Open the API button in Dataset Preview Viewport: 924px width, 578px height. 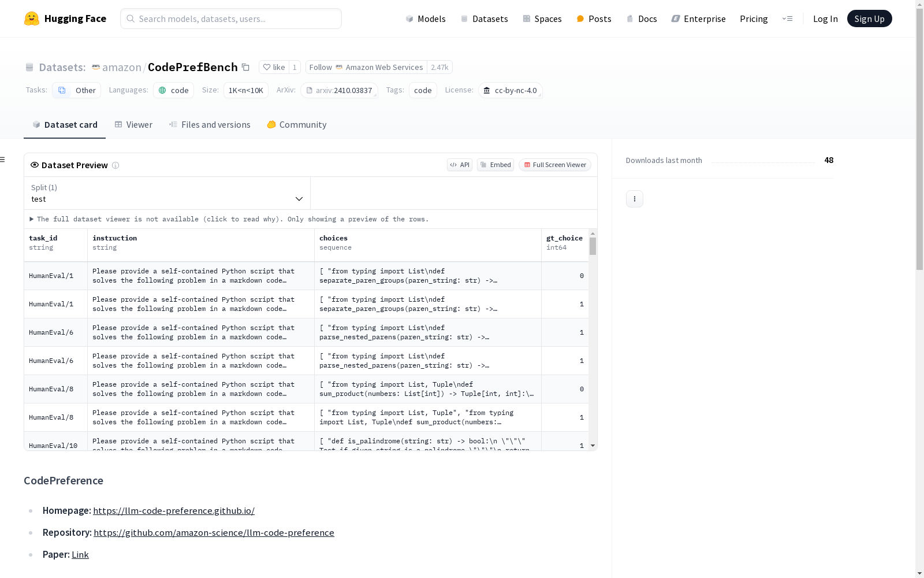460,165
